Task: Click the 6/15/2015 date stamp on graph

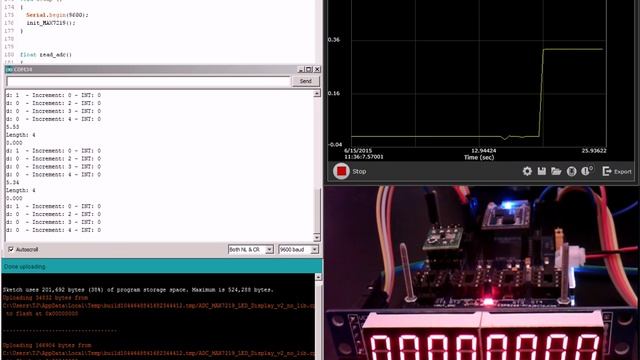Action: tap(358, 151)
